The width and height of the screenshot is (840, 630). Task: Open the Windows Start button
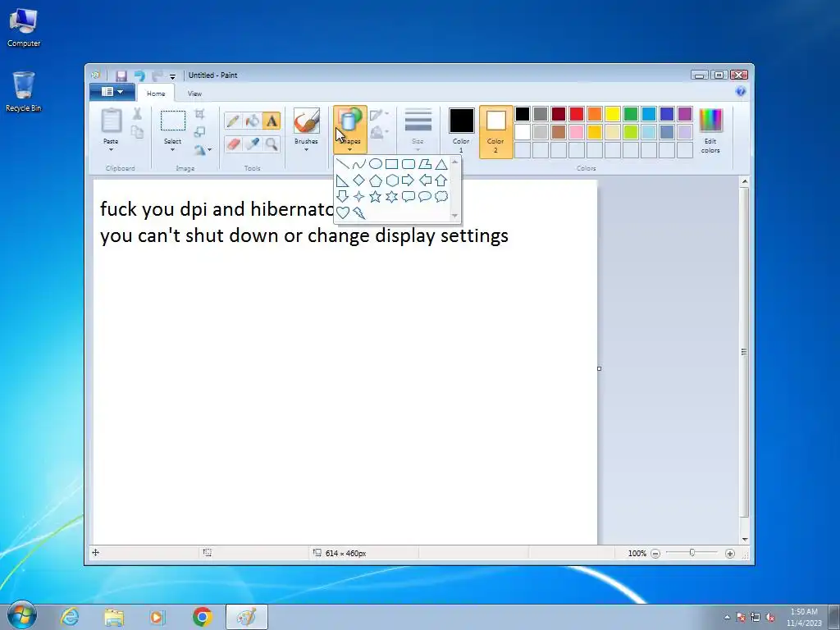point(21,616)
